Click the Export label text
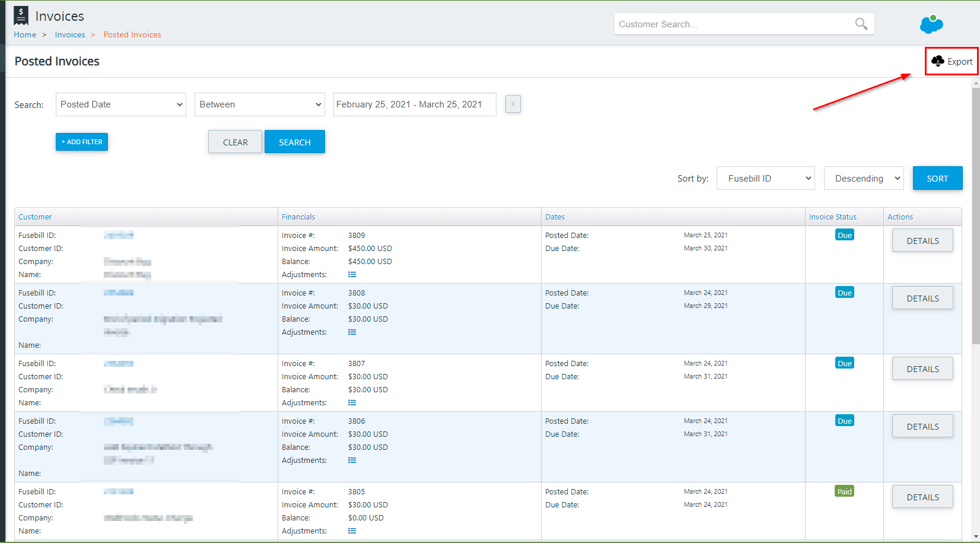The image size is (980, 543). point(960,62)
